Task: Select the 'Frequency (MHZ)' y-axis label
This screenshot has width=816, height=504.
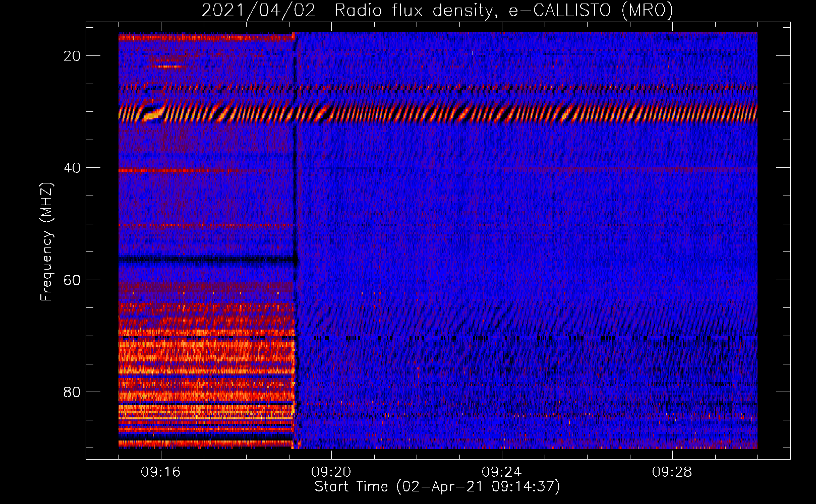Action: 46,242
